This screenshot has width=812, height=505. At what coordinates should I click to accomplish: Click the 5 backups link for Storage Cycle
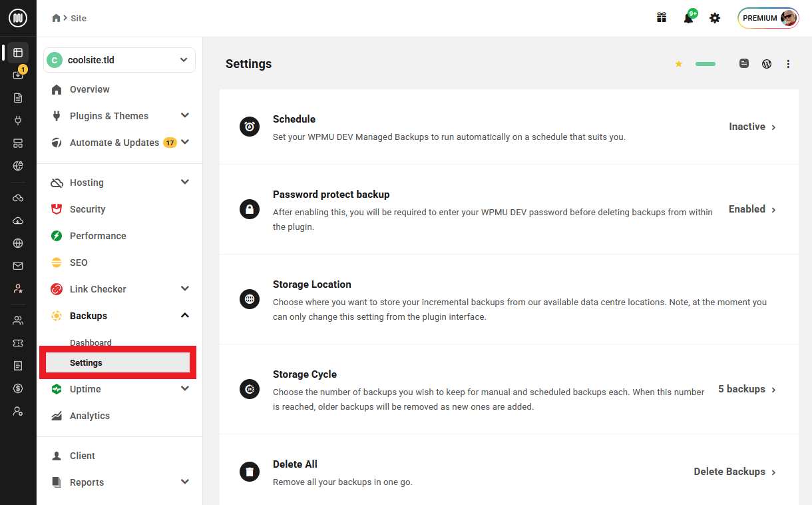[747, 389]
